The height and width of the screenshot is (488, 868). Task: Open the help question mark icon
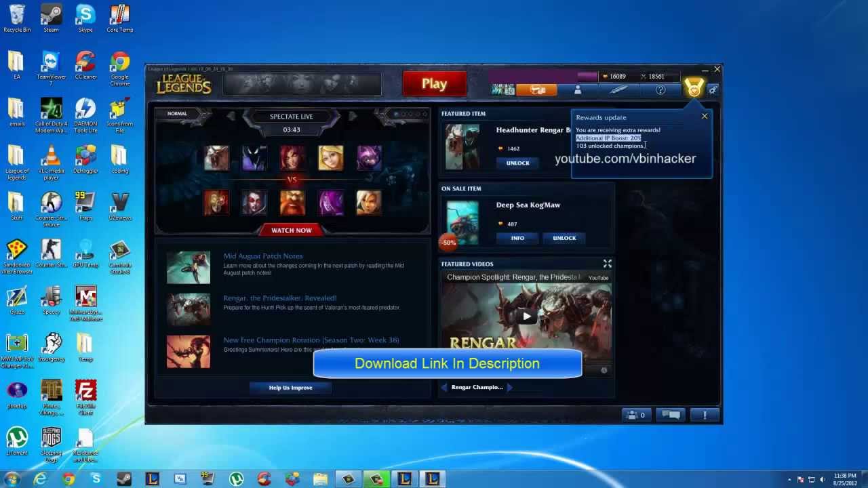[x=660, y=89]
